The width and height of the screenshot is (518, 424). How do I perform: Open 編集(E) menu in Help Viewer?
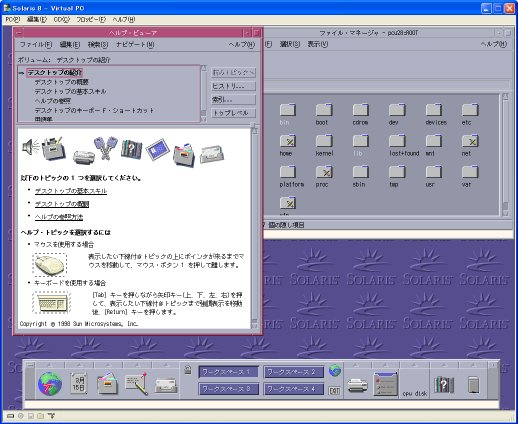click(x=70, y=44)
